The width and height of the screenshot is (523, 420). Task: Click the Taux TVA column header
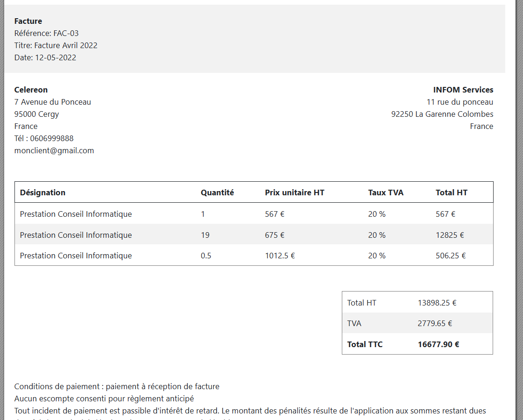click(385, 192)
